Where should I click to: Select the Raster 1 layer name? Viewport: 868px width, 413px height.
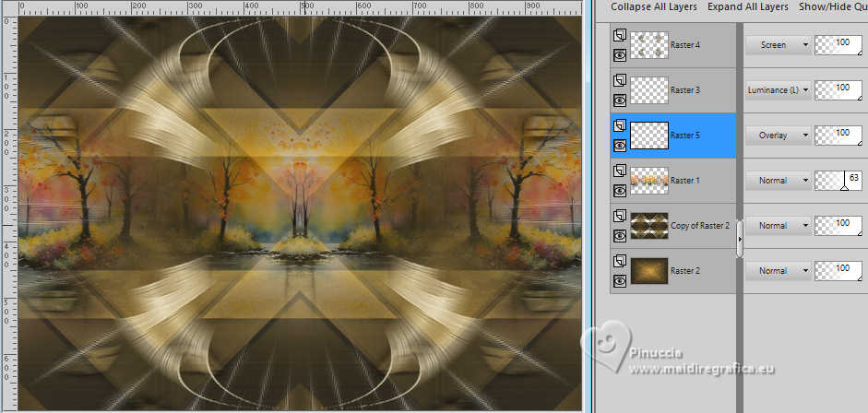tap(684, 182)
